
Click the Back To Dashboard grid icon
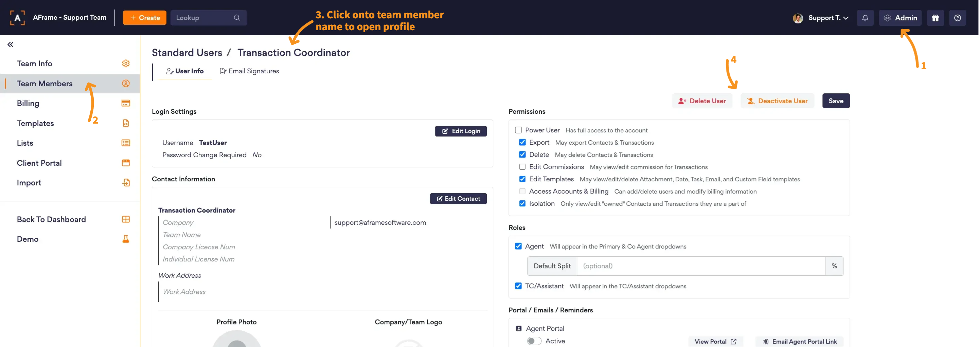tap(126, 219)
